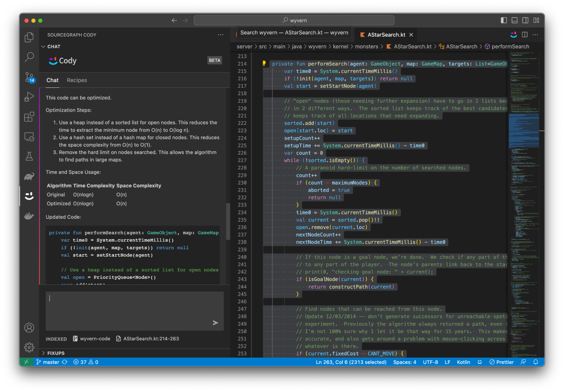This screenshot has width=564, height=392.
Task: Send the chat message with arrow button
Action: click(215, 323)
